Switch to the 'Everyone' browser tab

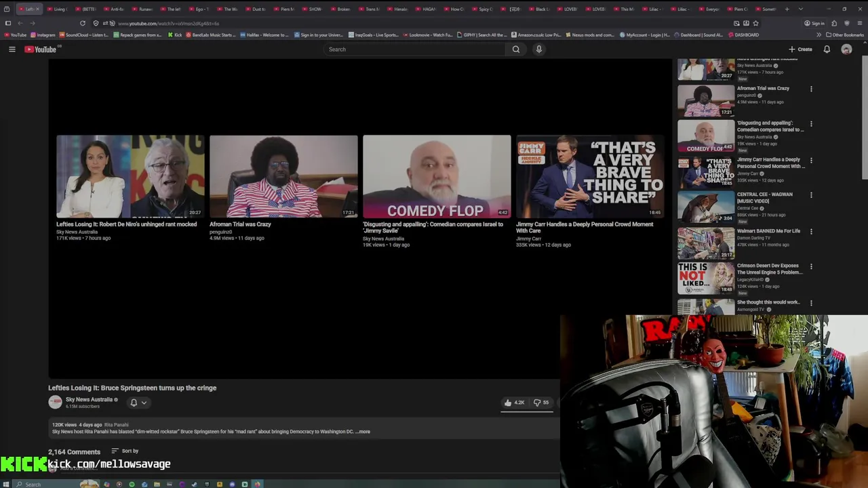(x=709, y=9)
